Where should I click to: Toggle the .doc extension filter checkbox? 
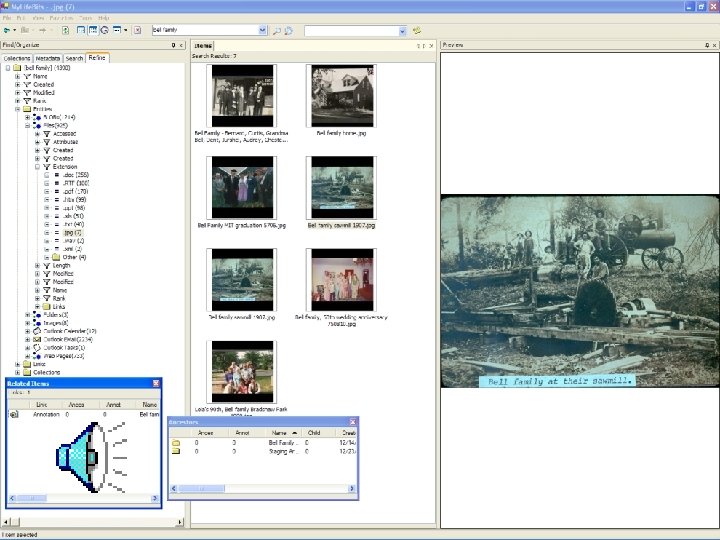[x=47, y=175]
